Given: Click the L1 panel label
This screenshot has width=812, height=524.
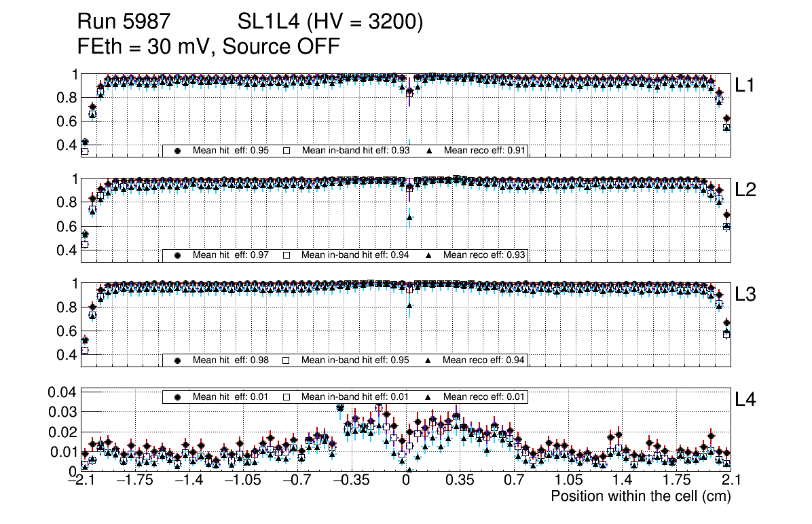Looking at the screenshot, I should (745, 86).
